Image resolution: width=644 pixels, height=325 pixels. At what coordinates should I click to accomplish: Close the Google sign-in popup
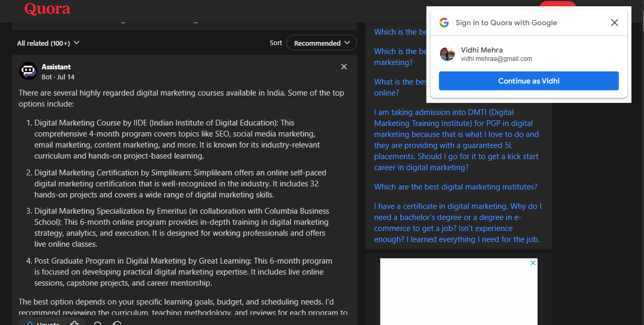pyautogui.click(x=615, y=23)
